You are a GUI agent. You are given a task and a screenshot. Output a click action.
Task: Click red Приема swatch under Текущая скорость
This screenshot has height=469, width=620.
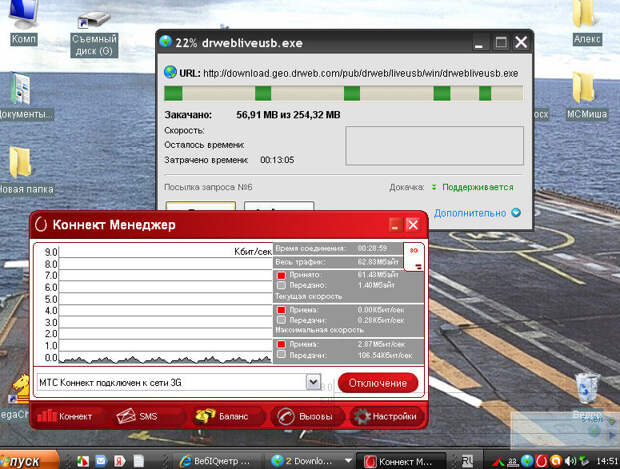281,310
